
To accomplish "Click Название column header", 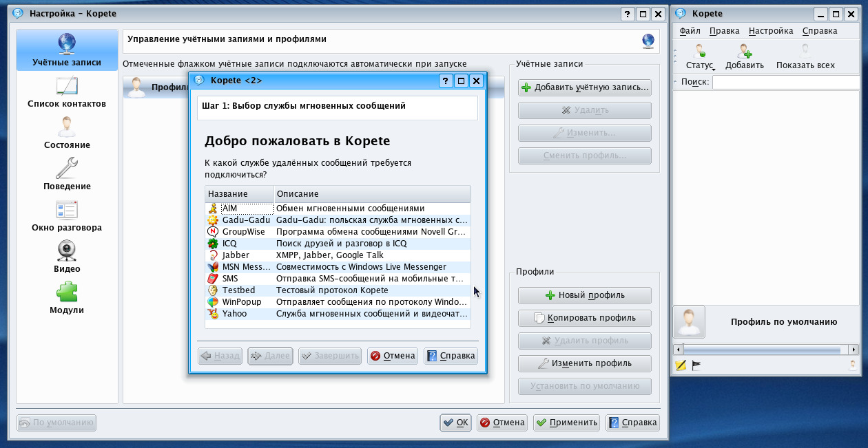I will (x=239, y=194).
